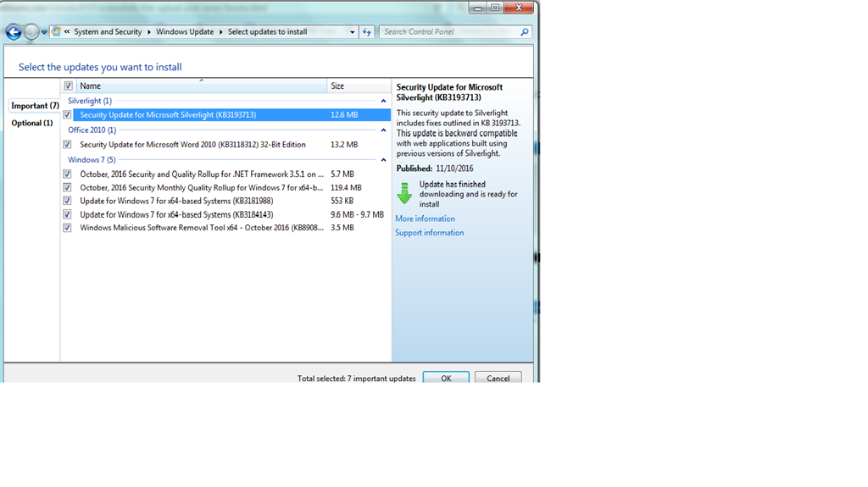The width and height of the screenshot is (868, 487).
Task: Open the address bar history dropdown
Action: click(352, 32)
